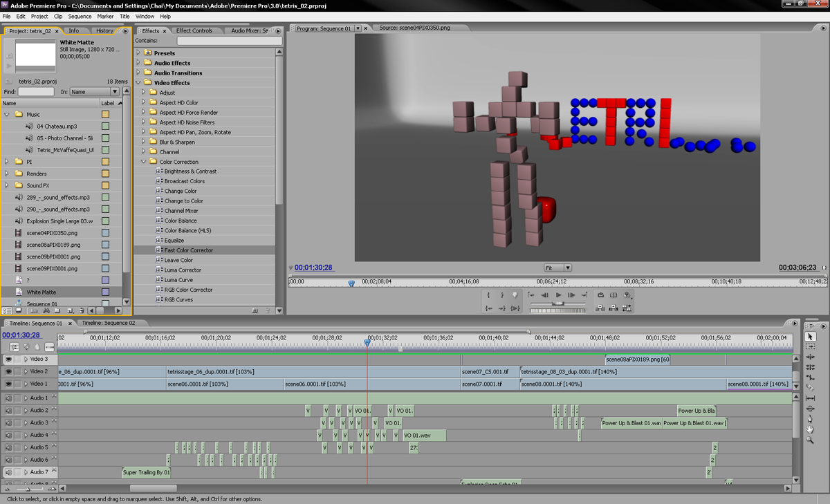Image resolution: width=830 pixels, height=504 pixels.
Task: Mute Audio 2 track speaker toggle
Action: [8, 411]
